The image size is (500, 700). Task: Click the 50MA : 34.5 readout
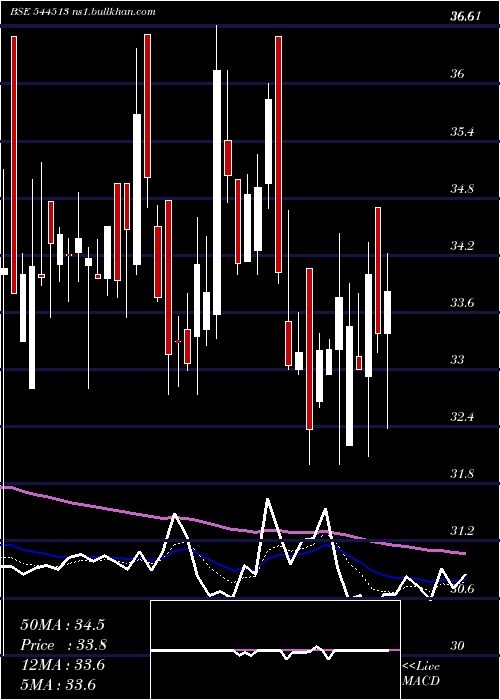[x=62, y=625]
